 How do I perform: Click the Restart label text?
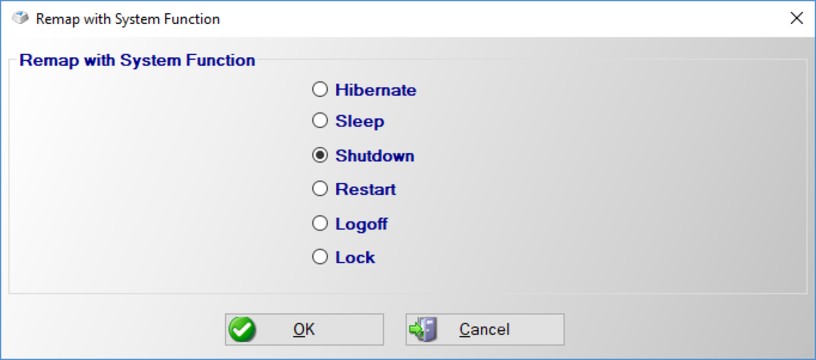pos(365,189)
